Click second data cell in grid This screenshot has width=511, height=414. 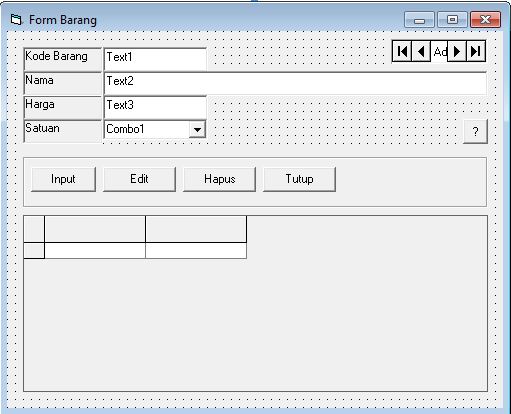(196, 250)
